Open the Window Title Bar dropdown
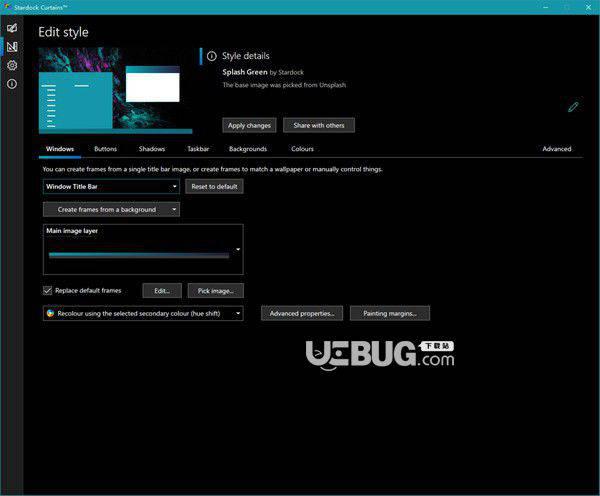The height and width of the screenshot is (496, 600). 111,186
